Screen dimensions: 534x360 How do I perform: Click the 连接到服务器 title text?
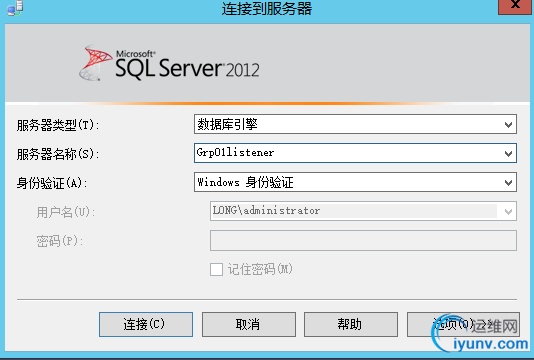[267, 9]
